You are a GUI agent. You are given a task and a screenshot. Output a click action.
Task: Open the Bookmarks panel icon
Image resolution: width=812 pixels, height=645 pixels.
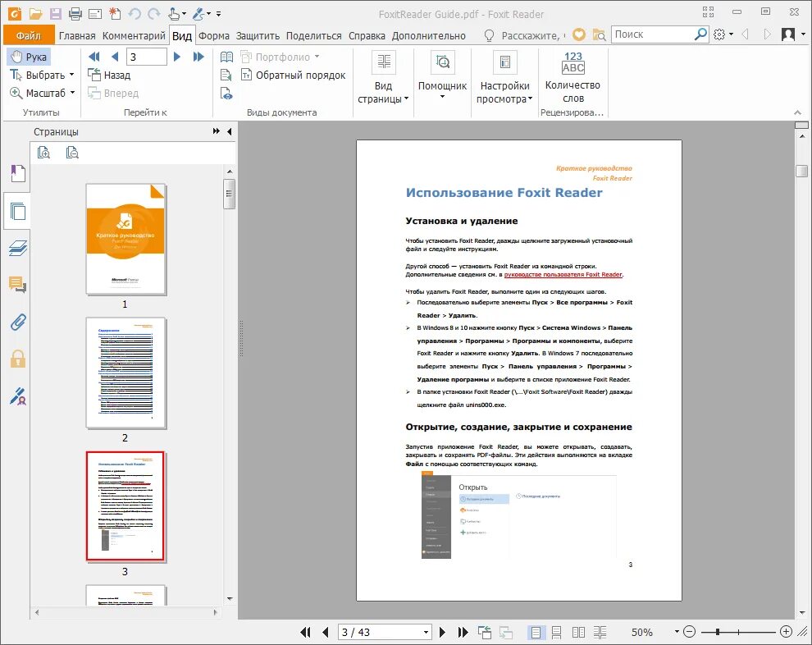click(18, 173)
